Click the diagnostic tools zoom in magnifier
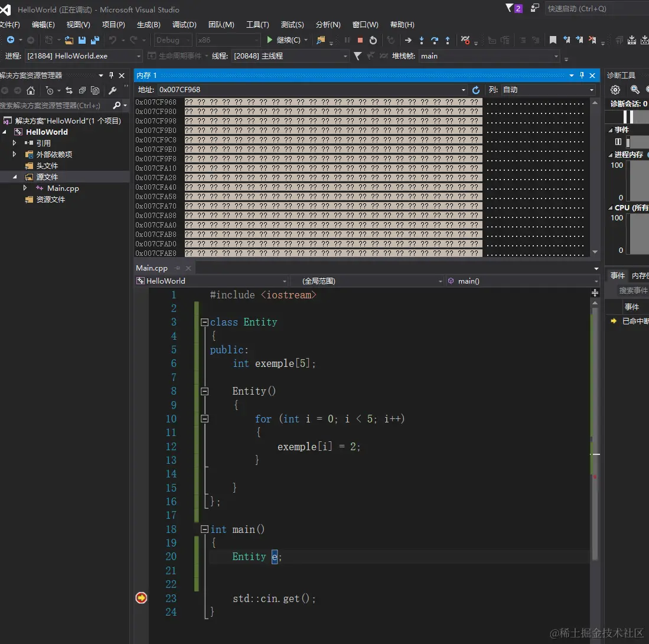Screen dimensions: 649x644 coord(635,90)
